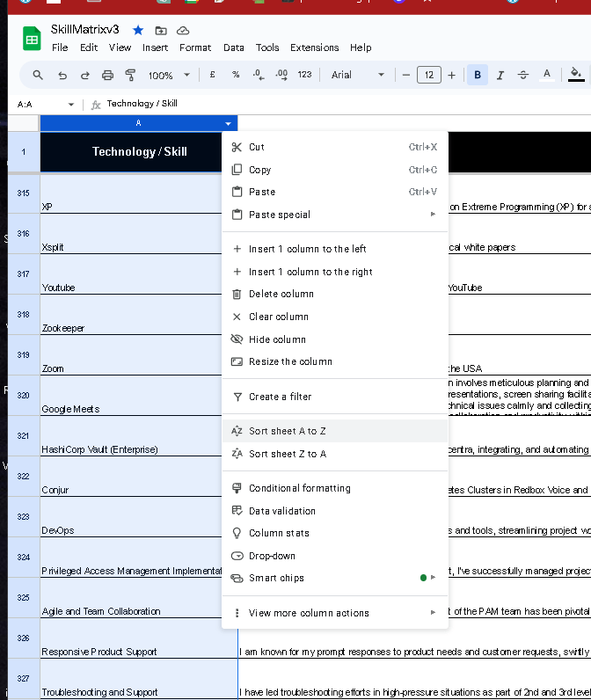Open the text colour picker
The width and height of the screenshot is (591, 700).
click(x=546, y=75)
